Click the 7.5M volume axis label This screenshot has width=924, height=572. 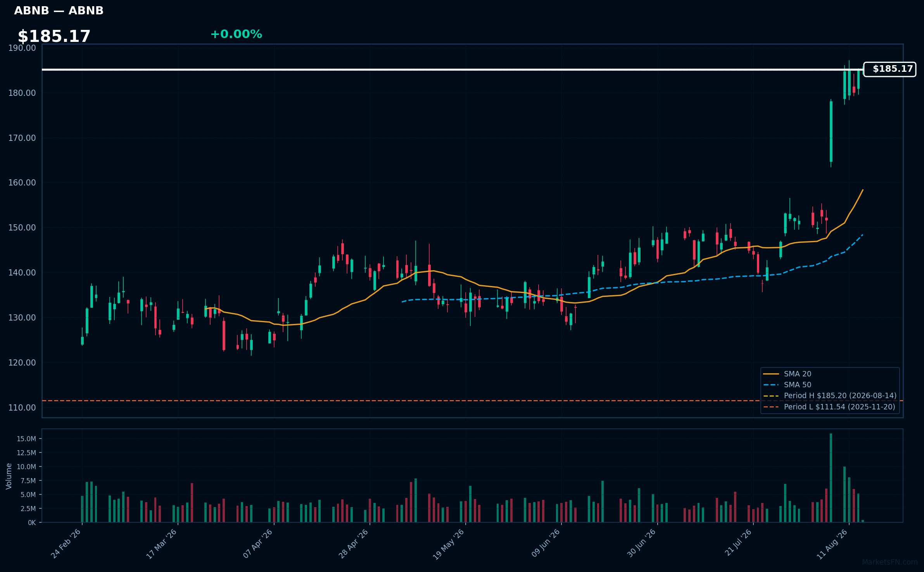click(28, 481)
